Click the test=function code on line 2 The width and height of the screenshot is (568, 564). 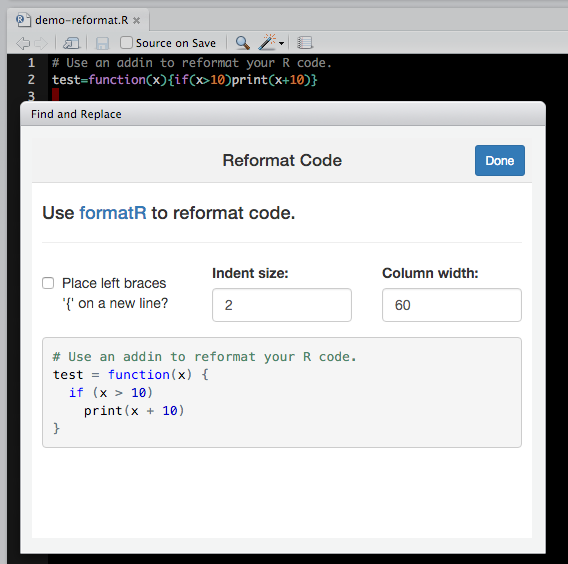tap(184, 80)
